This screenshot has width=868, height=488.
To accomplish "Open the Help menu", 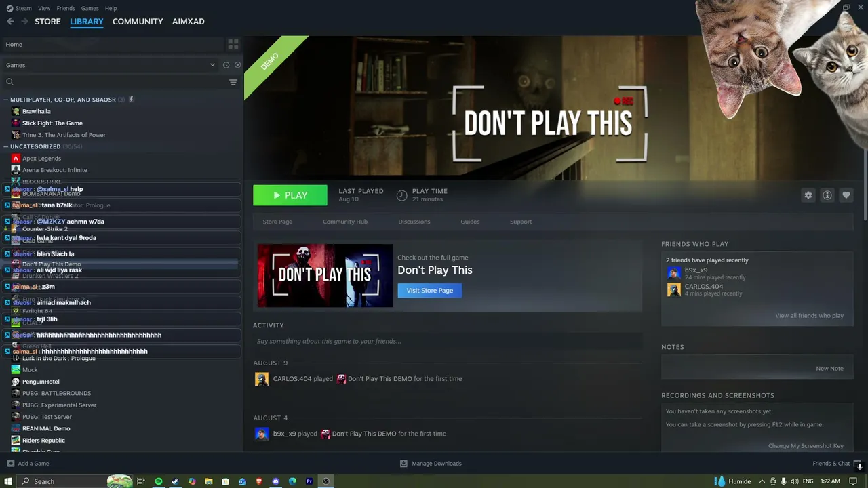I will pyautogui.click(x=111, y=8).
